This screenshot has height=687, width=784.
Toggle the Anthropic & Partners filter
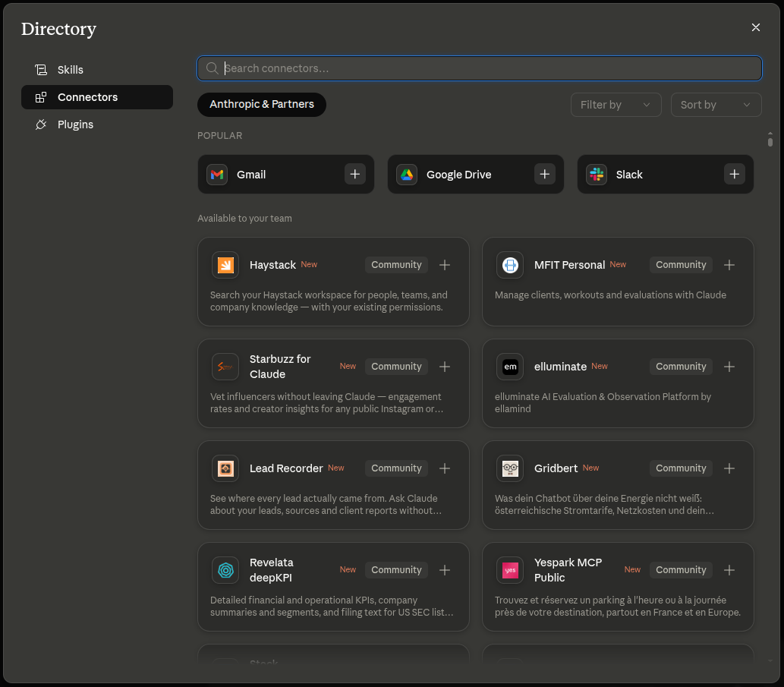(x=262, y=105)
